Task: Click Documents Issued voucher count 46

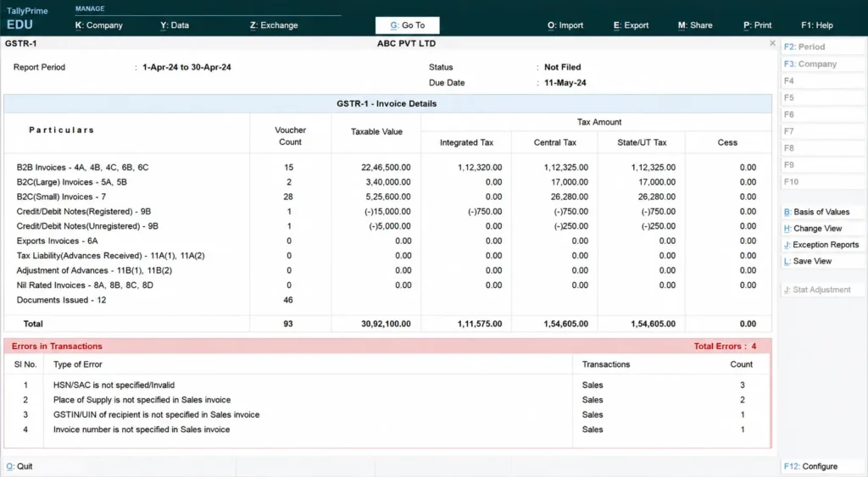Action: (x=288, y=300)
